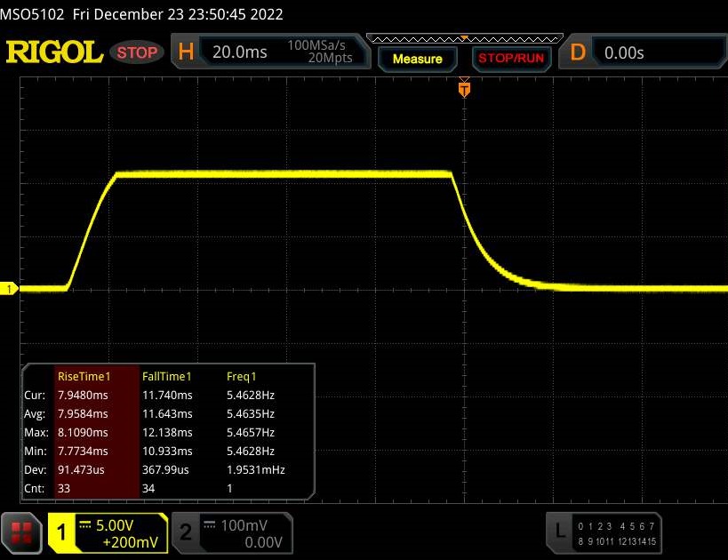This screenshot has width=728, height=560.
Task: Click FallTime1 min value 10.933ms
Action: 167,451
